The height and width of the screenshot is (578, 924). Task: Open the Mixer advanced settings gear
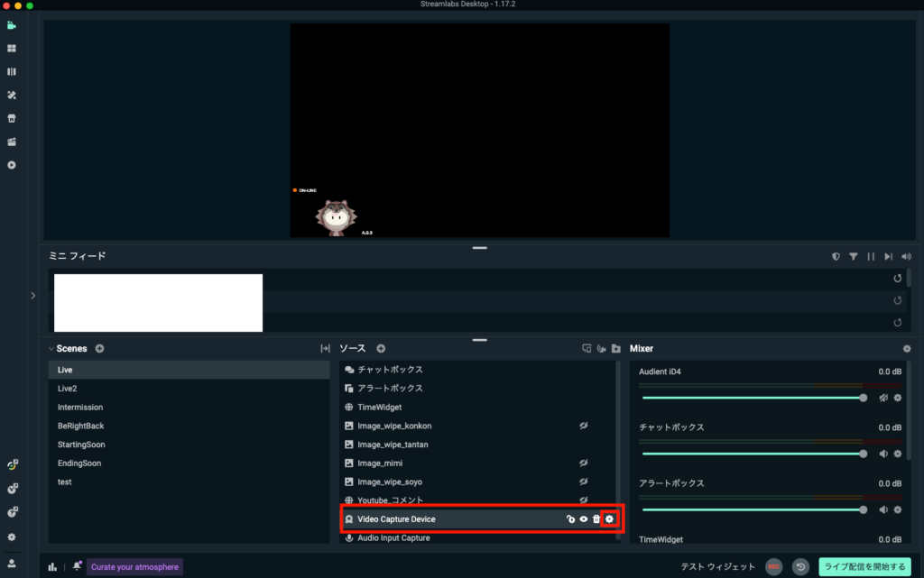[x=907, y=349]
